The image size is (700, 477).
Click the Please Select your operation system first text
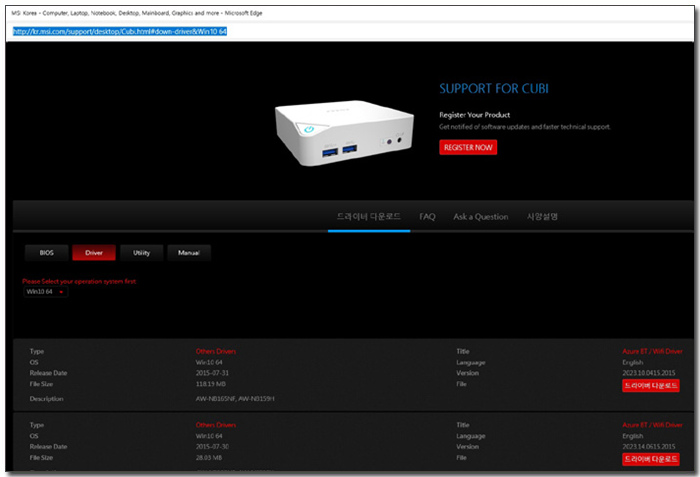click(x=79, y=281)
